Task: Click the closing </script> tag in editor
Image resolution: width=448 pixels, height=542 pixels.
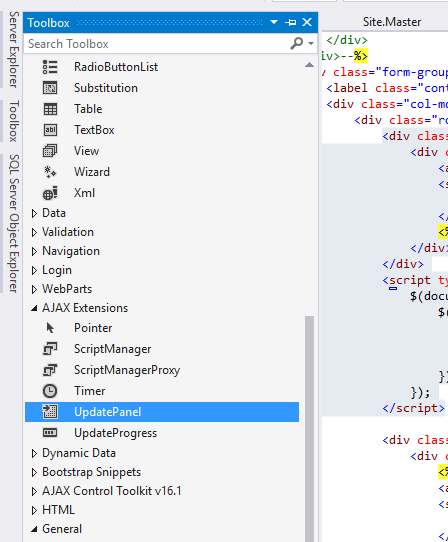Action: [413, 408]
